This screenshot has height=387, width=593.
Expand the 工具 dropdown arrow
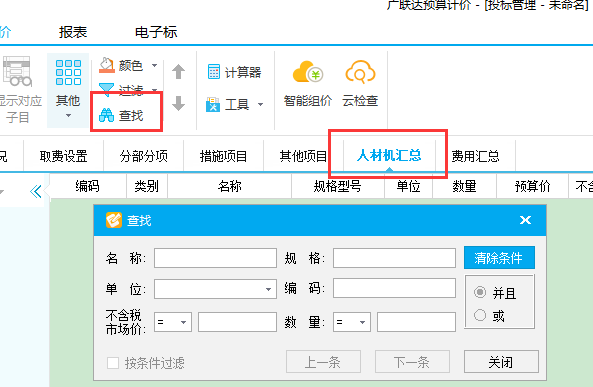(x=260, y=104)
